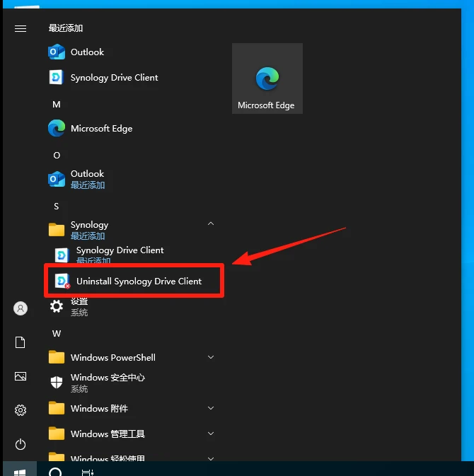Jump to letter O section header
The image size is (474, 476).
click(x=57, y=156)
